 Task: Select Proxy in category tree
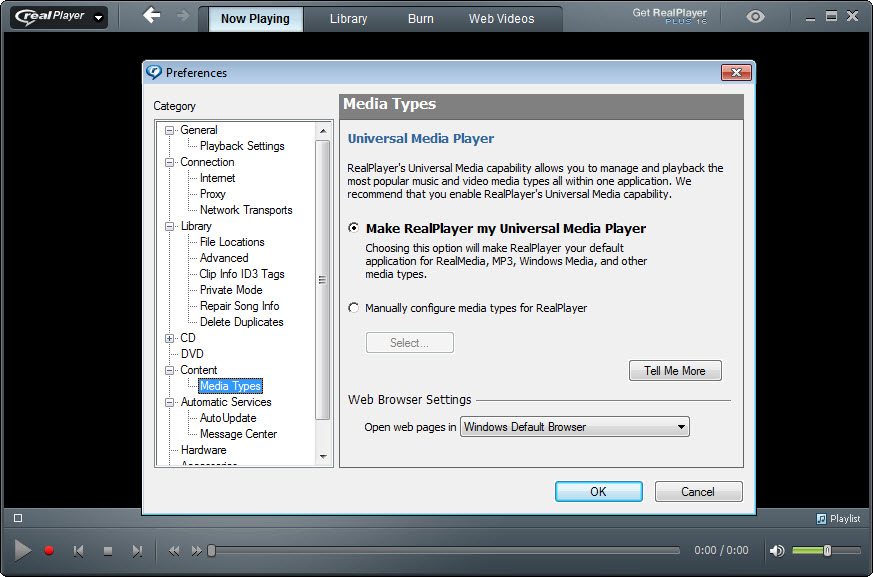(213, 194)
